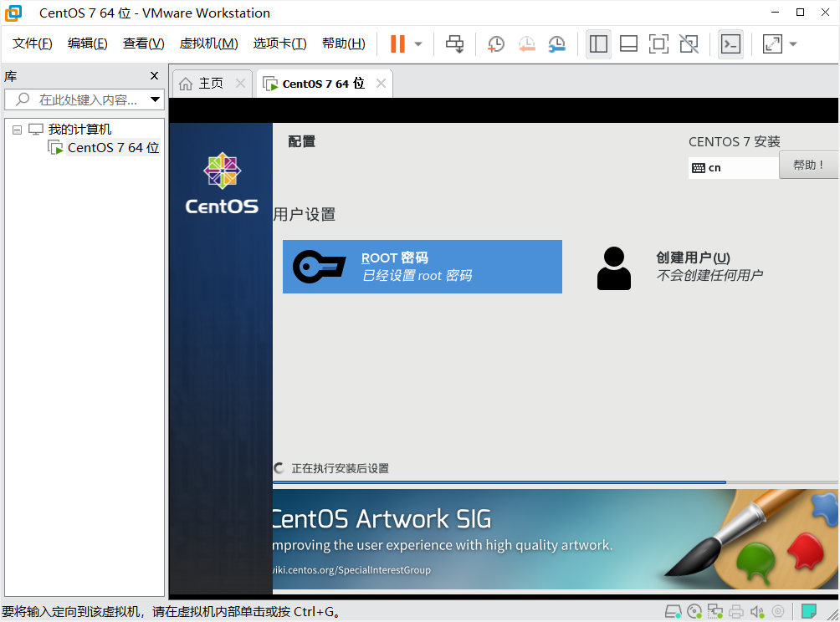Send Ctrl+Alt+Del to the virtual machine

click(455, 44)
